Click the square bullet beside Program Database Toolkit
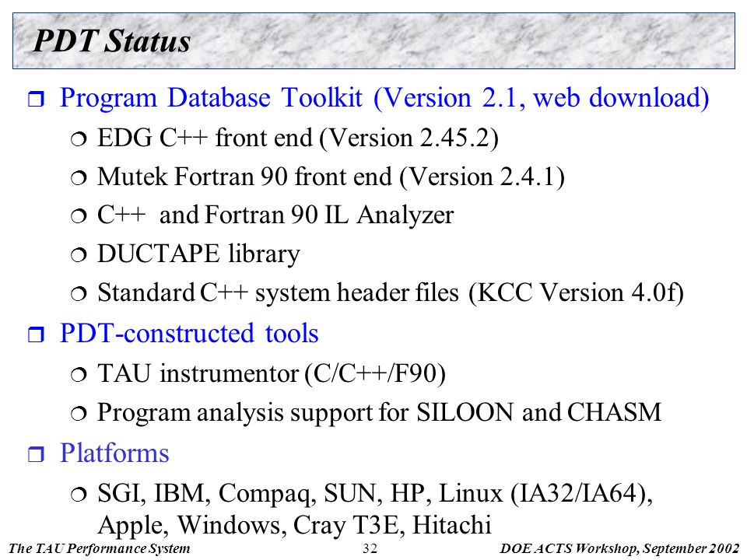The image size is (747, 560). point(36,99)
